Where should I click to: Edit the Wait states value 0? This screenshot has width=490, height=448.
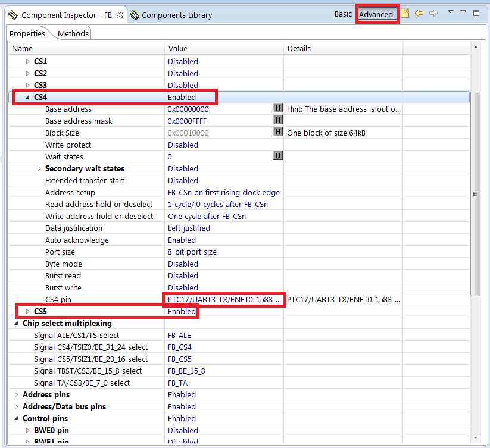pos(170,156)
